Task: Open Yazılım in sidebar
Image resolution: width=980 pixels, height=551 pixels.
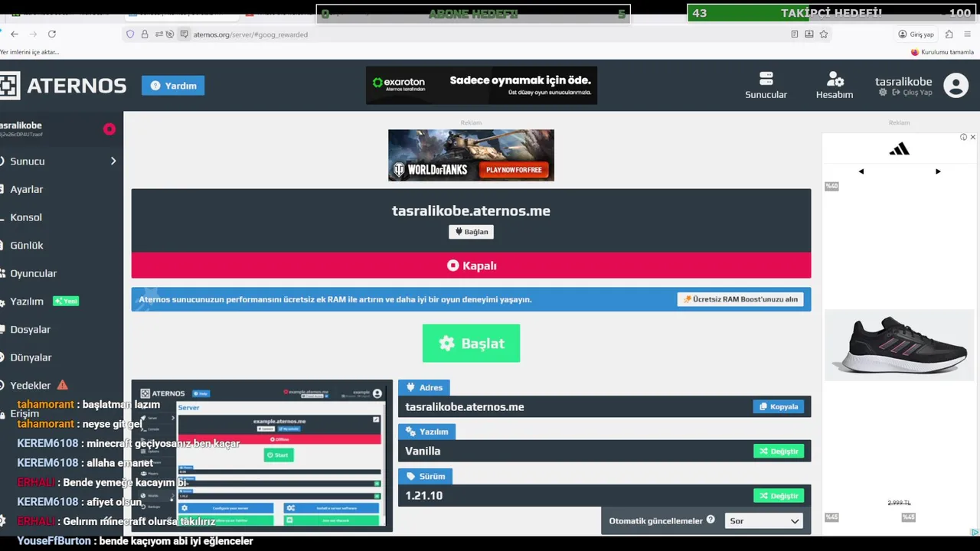Action: click(27, 302)
